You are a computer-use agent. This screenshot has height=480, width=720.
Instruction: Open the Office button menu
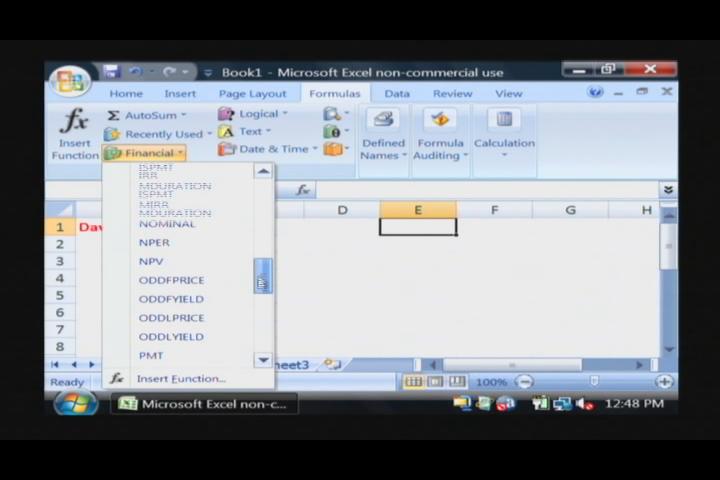70,82
